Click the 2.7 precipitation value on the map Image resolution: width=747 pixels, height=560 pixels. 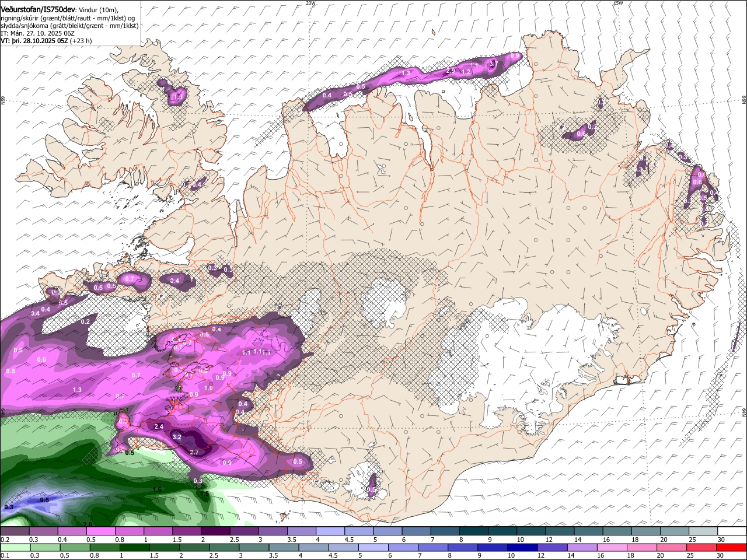tap(195, 452)
